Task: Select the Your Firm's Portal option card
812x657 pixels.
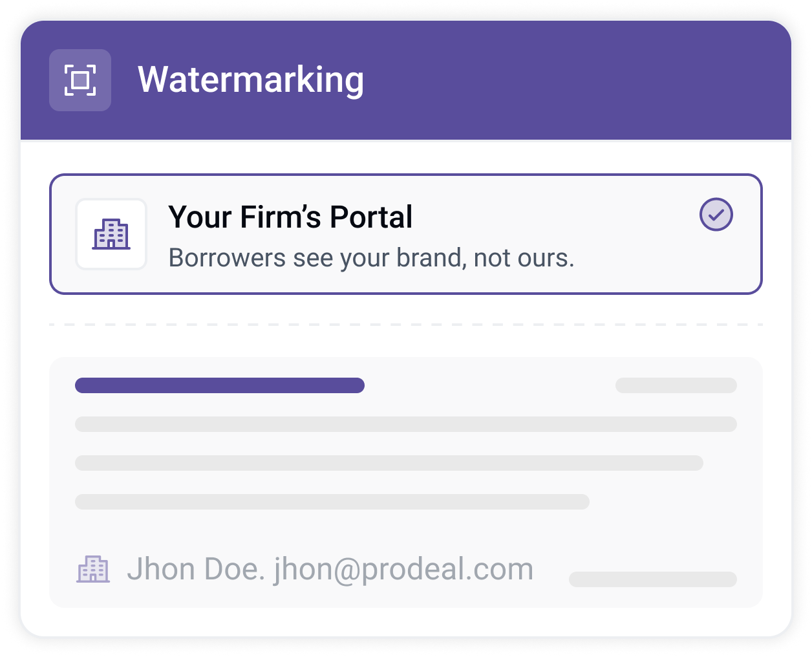Action: (406, 234)
